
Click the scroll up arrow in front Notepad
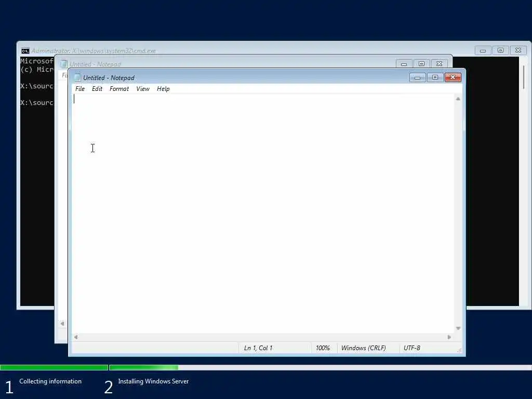(x=458, y=99)
